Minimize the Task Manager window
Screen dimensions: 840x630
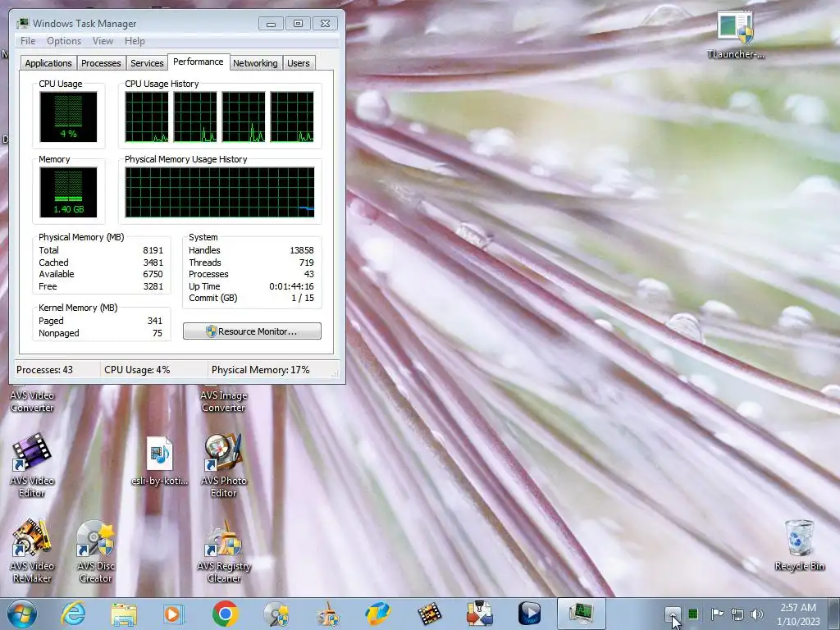(271, 24)
